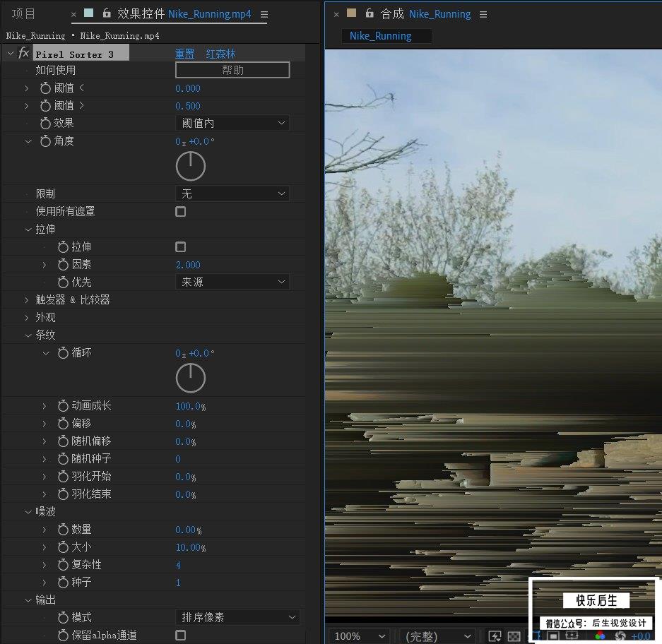Open the 优先 dropdown showing 来源
The image size is (662, 644).
coord(232,282)
